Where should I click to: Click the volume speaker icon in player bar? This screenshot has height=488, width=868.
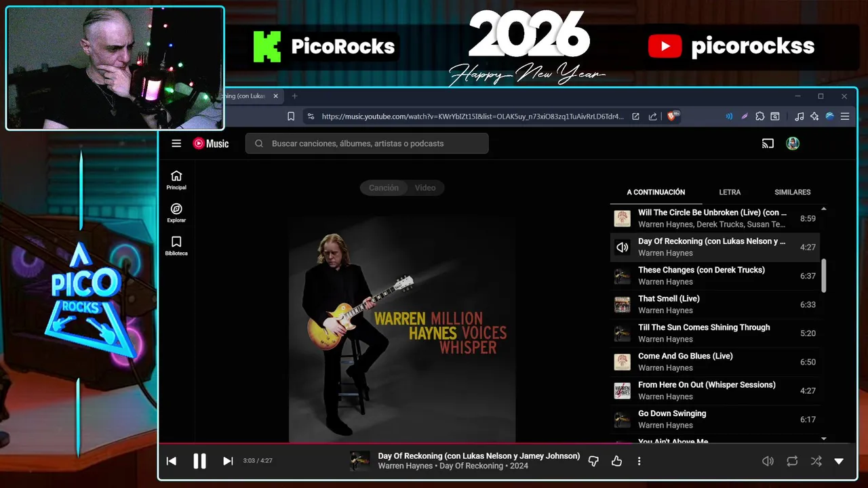tap(768, 461)
